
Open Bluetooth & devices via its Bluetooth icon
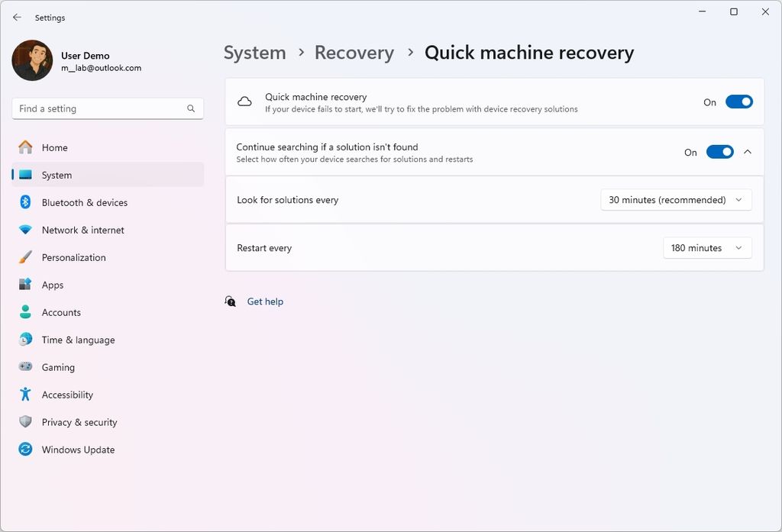pyautogui.click(x=24, y=202)
